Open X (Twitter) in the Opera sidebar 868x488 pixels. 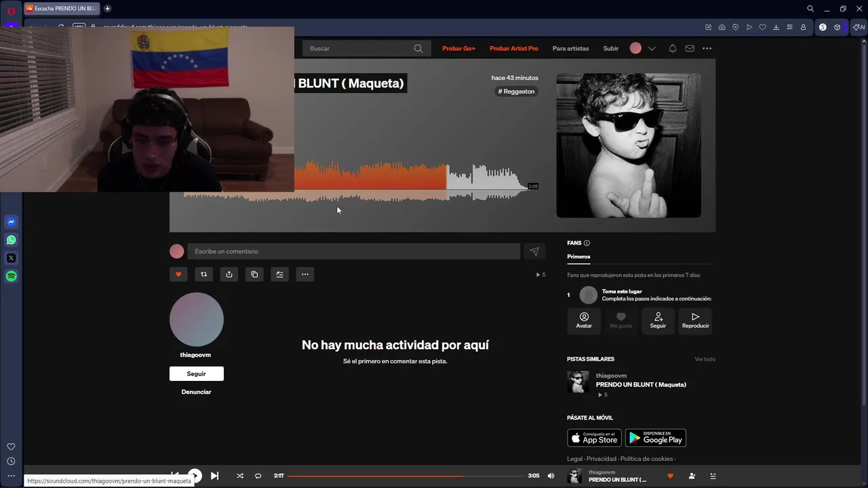point(12,258)
